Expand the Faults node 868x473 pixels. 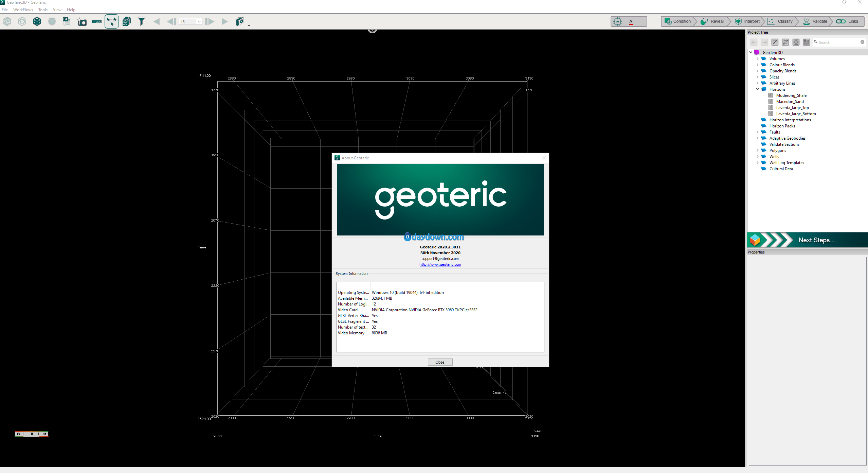coord(757,132)
